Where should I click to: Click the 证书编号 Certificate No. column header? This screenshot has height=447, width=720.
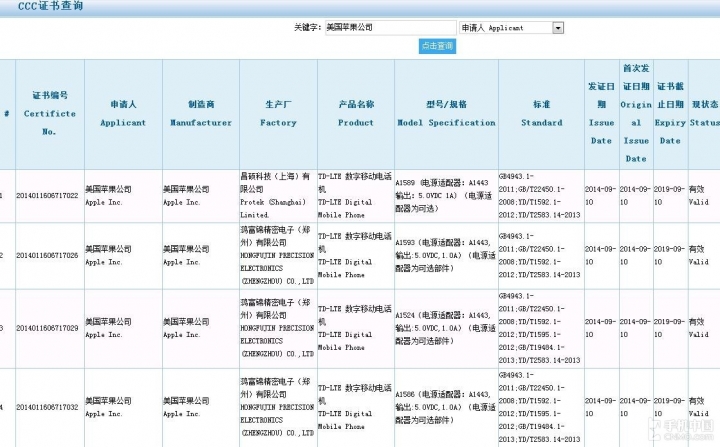click(50, 113)
